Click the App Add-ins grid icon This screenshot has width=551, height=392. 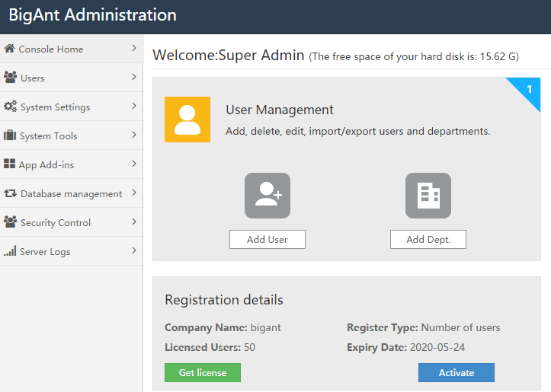coord(10,164)
